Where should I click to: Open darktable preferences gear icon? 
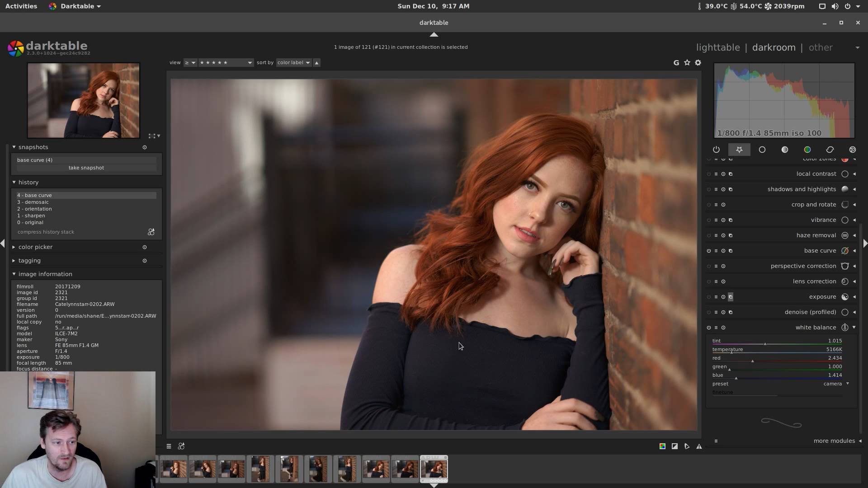698,63
